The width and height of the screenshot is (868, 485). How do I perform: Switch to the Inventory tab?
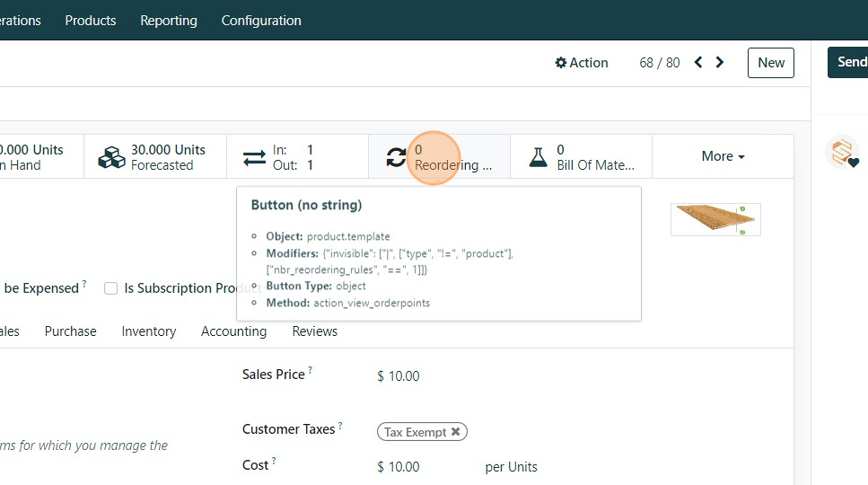(x=149, y=331)
